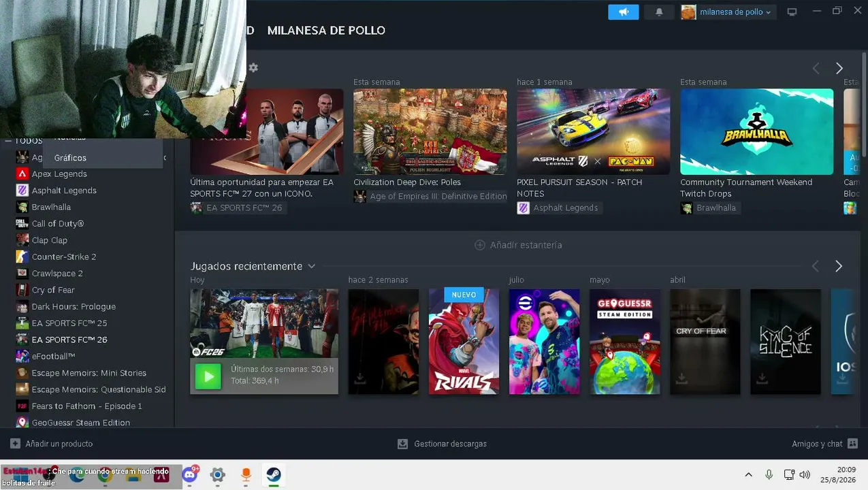Open Gestionar descargas link

450,444
